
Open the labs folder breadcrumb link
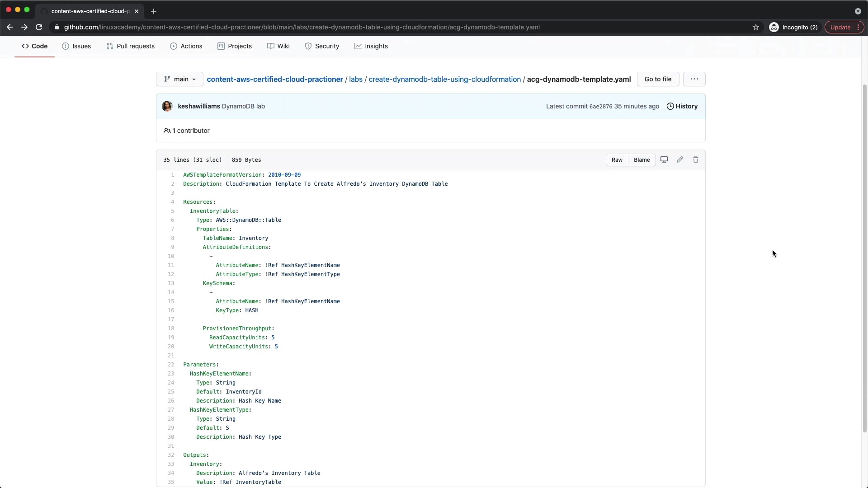pos(355,79)
